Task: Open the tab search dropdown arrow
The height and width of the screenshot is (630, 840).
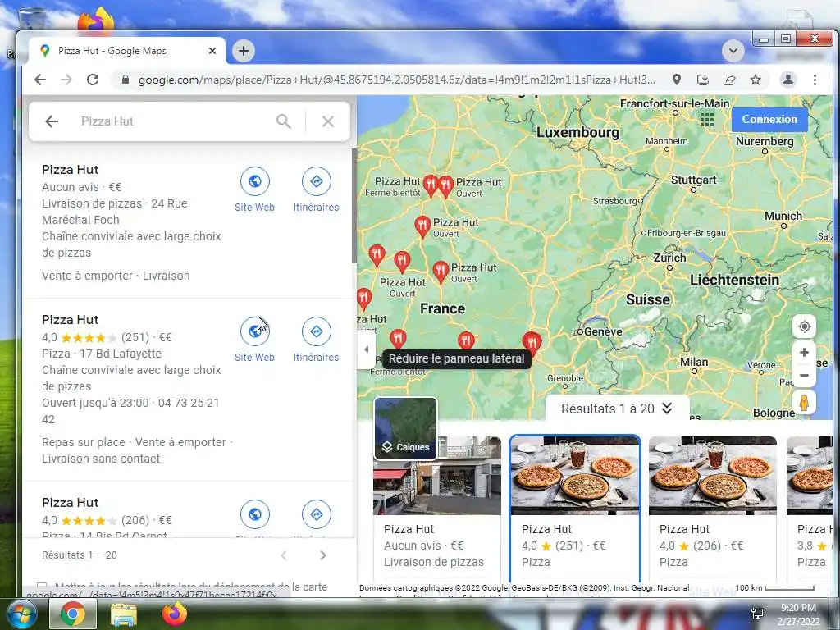Action: point(733,51)
